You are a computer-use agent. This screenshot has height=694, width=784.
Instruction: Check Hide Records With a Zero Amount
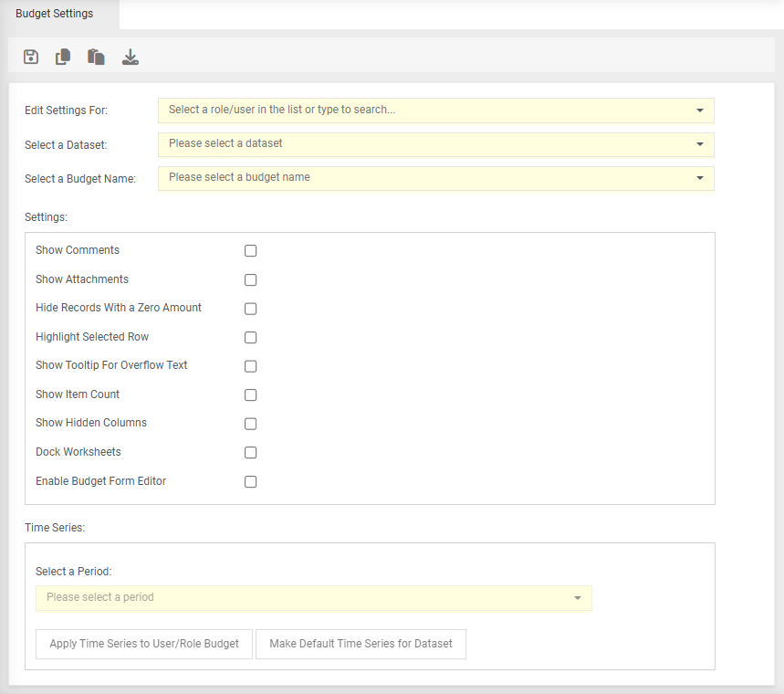pyautogui.click(x=250, y=309)
